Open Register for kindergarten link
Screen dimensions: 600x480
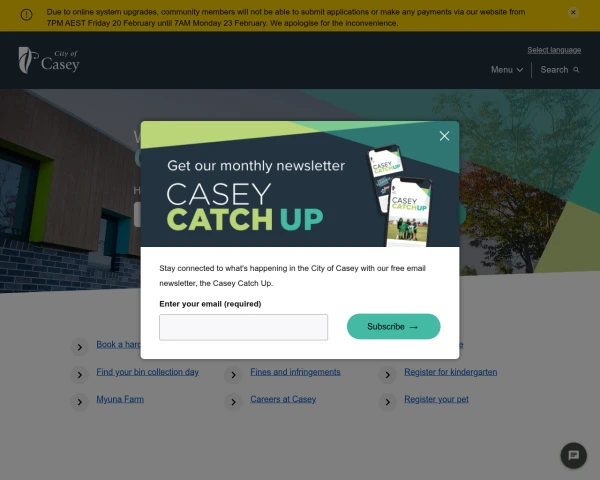450,372
